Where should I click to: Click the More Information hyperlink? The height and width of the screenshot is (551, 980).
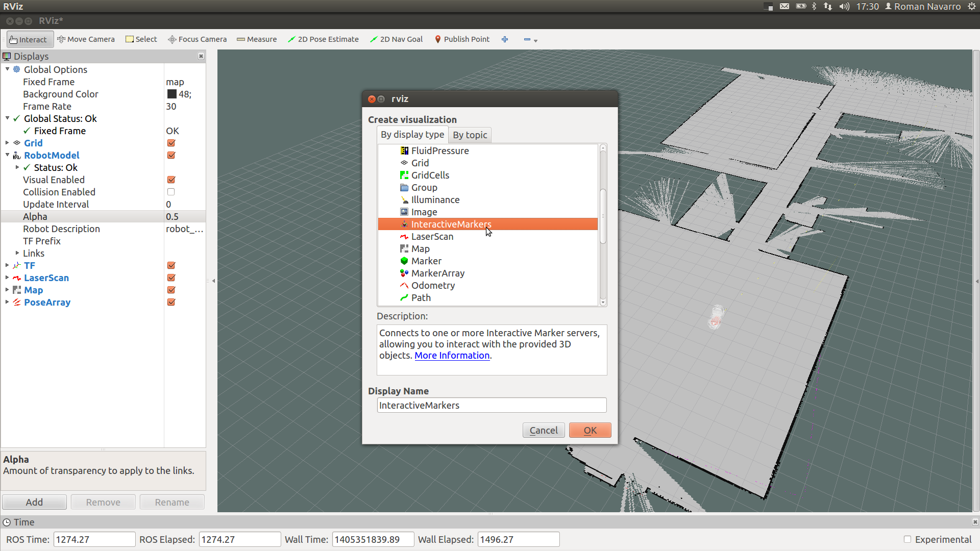click(452, 355)
